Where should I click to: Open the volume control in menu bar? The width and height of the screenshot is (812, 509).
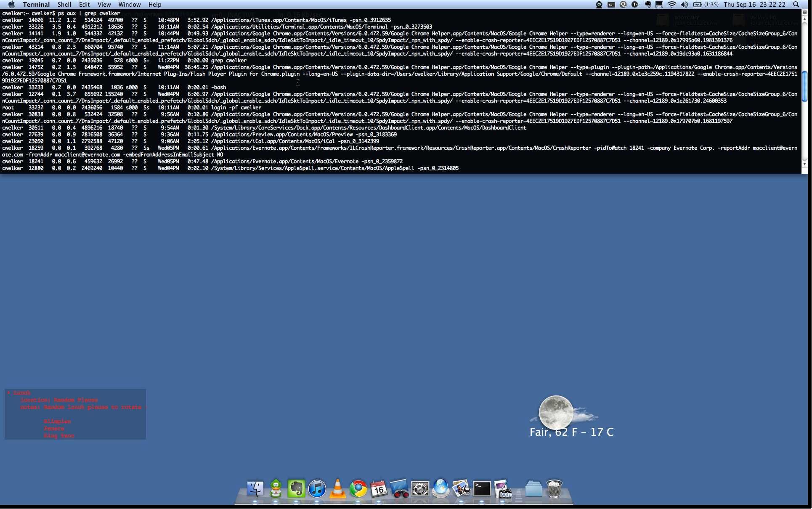pyautogui.click(x=684, y=4)
